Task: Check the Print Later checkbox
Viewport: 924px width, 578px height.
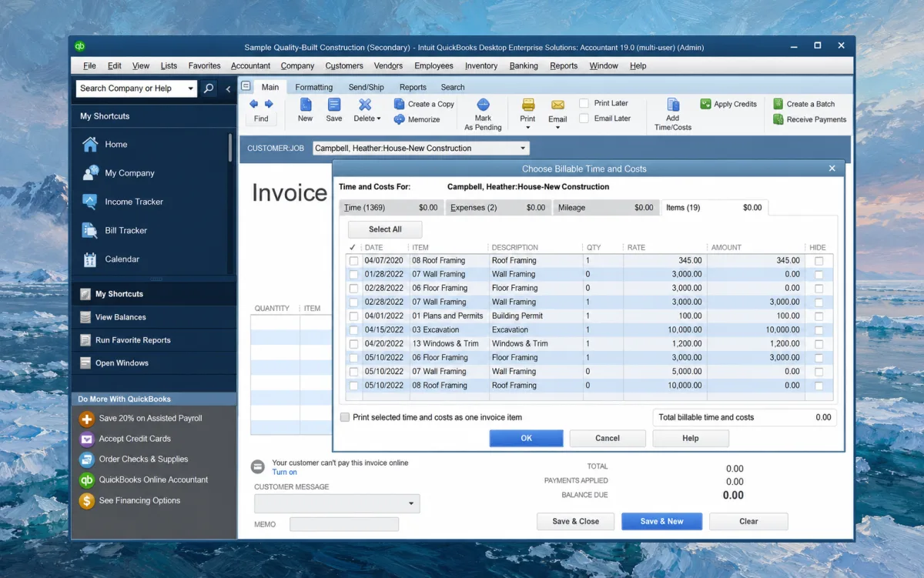Action: pyautogui.click(x=584, y=103)
